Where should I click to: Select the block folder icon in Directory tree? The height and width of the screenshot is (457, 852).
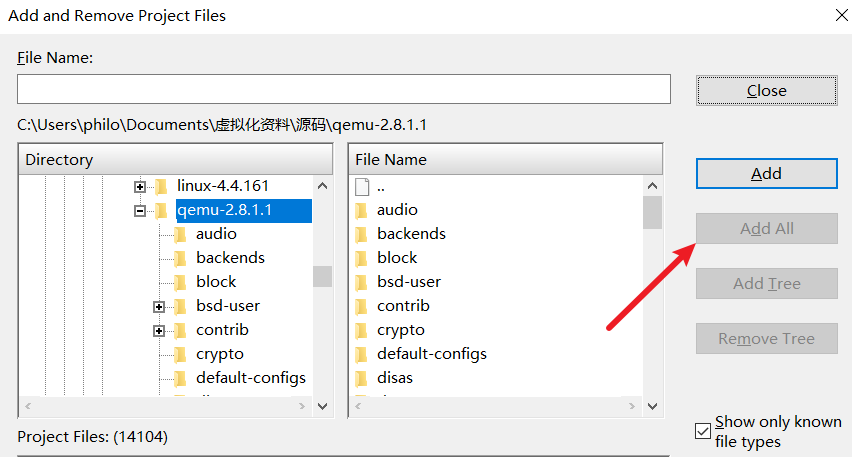point(180,282)
